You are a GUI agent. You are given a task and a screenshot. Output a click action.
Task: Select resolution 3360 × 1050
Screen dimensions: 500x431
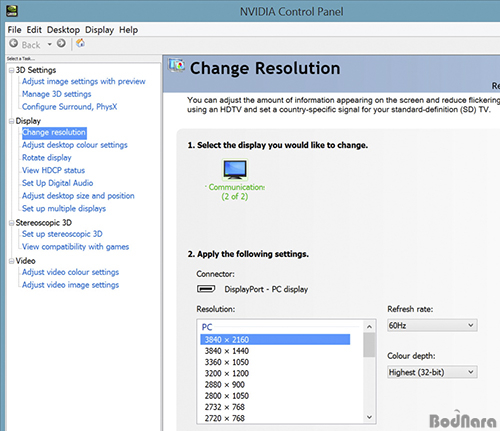pyautogui.click(x=227, y=362)
